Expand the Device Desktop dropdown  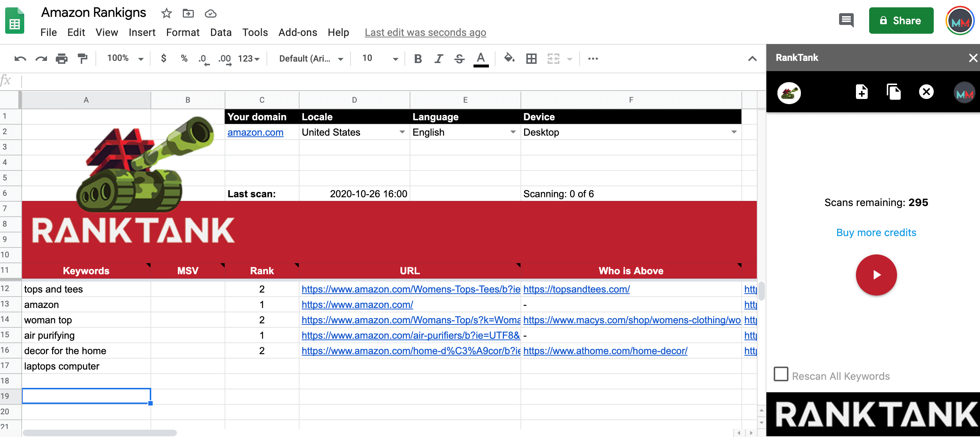pos(733,132)
